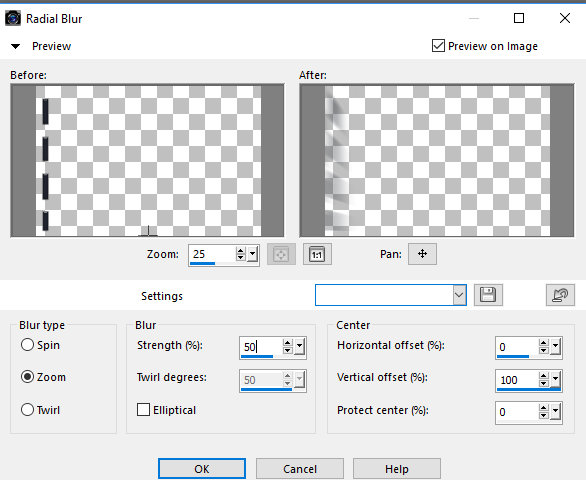Viewport: 586px width, 480px height.
Task: Set preview zoom to 1:1
Action: click(317, 255)
